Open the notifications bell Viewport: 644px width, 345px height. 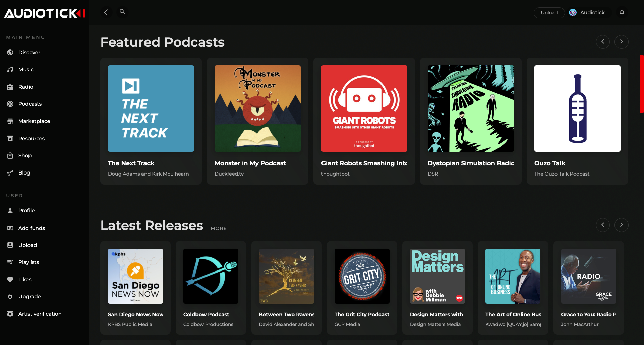point(622,12)
